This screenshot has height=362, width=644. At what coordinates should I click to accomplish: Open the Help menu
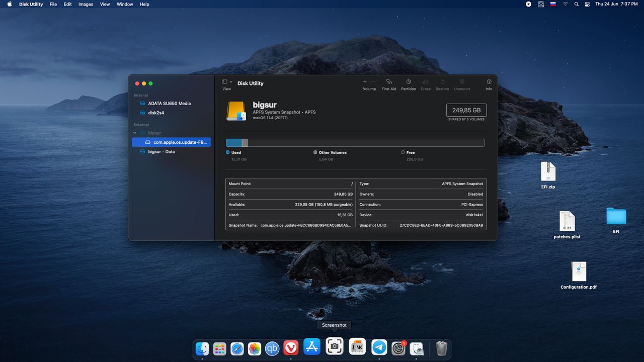[144, 4]
